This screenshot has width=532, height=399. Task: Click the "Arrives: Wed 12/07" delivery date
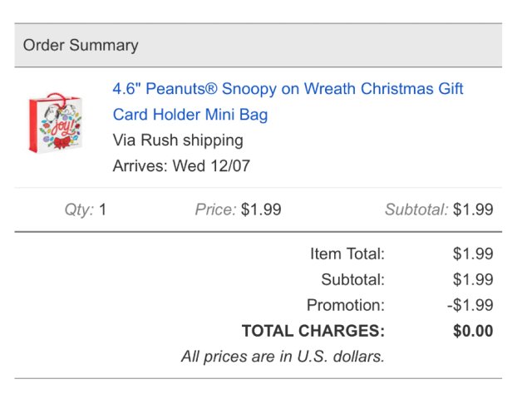pos(181,165)
